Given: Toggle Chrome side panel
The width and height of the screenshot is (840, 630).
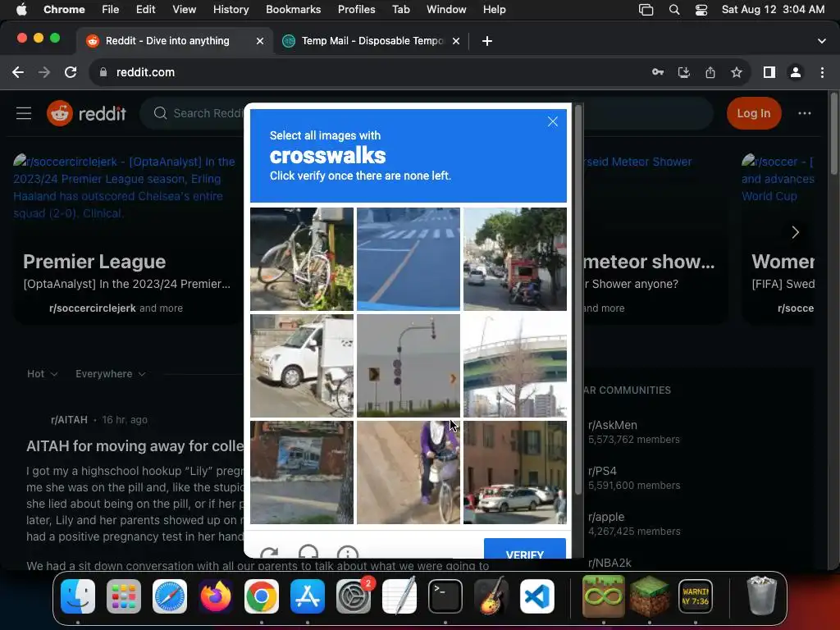Looking at the screenshot, I should coord(769,72).
